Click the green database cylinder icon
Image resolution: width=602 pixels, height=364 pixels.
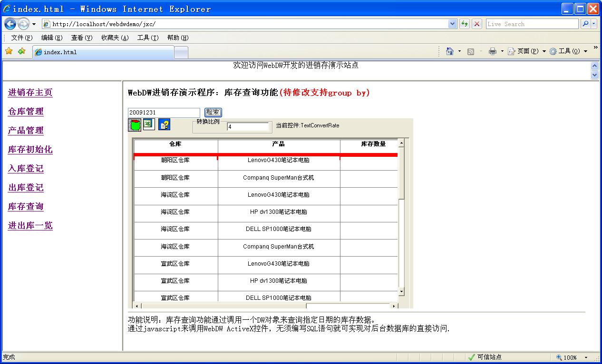pyautogui.click(x=135, y=125)
